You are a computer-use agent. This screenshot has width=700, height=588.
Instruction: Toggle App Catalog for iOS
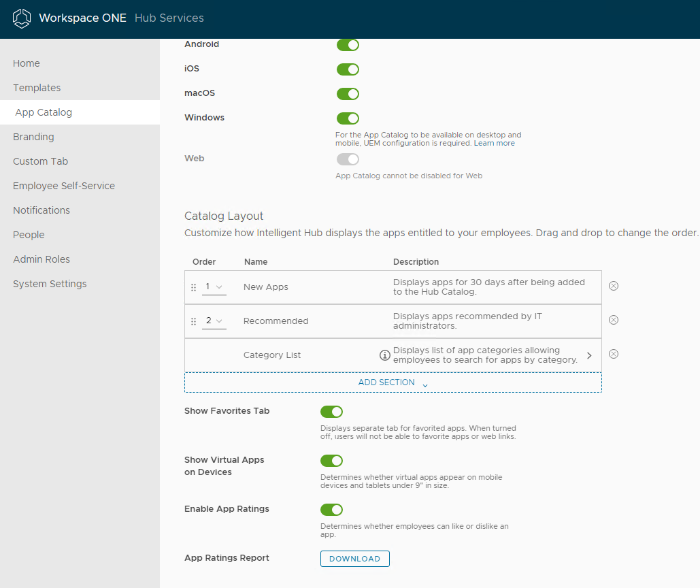[x=348, y=69]
